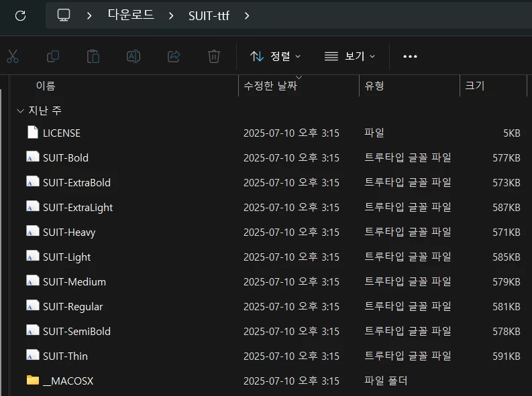Image resolution: width=532 pixels, height=396 pixels.
Task: Sort by 유형 column header
Action: coord(374,86)
